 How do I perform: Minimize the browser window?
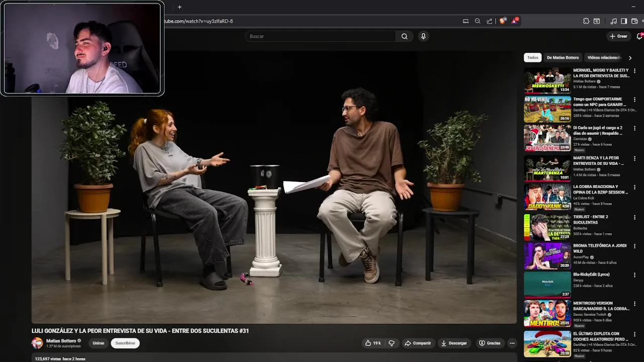point(633,7)
